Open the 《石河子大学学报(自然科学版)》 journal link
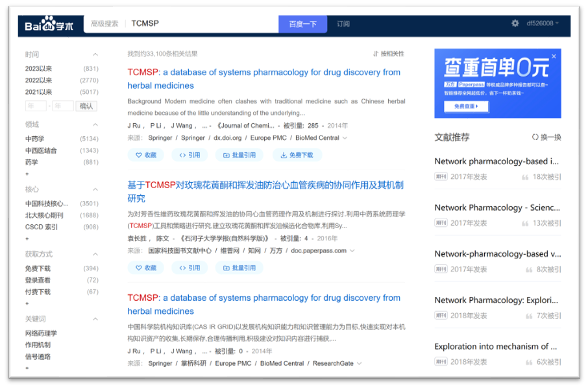The width and height of the screenshot is (588, 387). tap(225, 239)
